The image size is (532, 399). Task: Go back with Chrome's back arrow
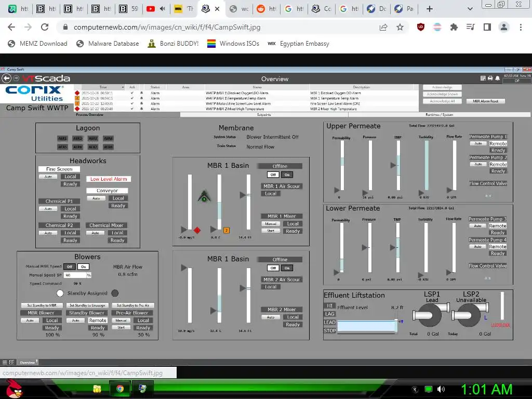(11, 27)
